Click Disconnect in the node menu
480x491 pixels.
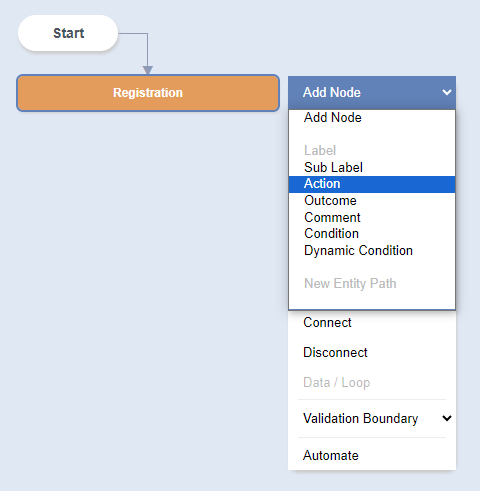(x=335, y=352)
